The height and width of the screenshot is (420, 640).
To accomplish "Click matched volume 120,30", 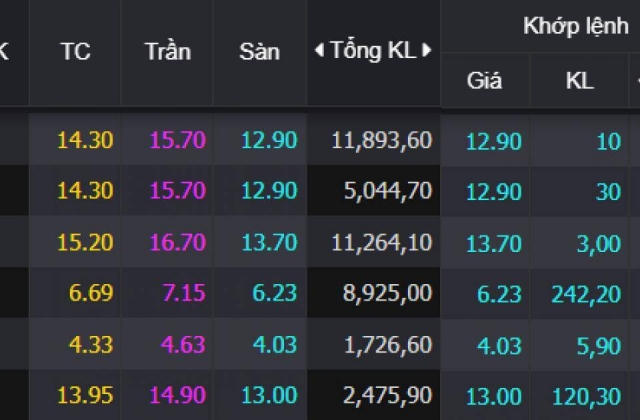I will (587, 396).
